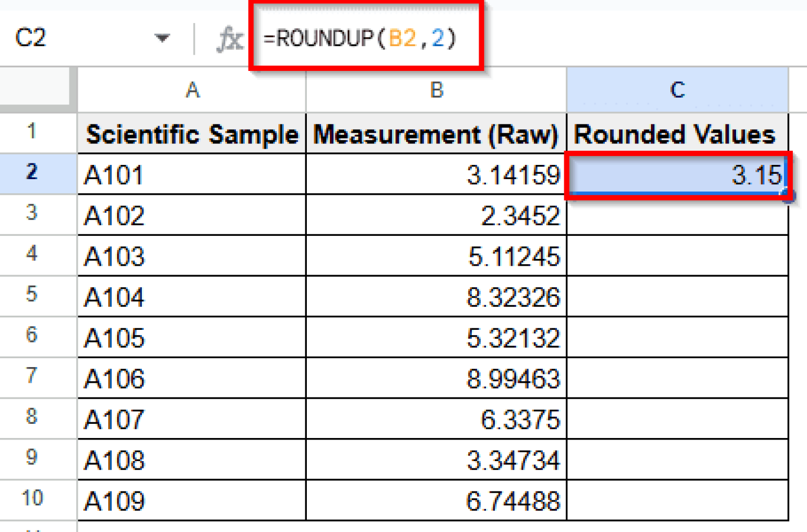Select row 5 header
This screenshot has width=807, height=532.
click(32, 295)
